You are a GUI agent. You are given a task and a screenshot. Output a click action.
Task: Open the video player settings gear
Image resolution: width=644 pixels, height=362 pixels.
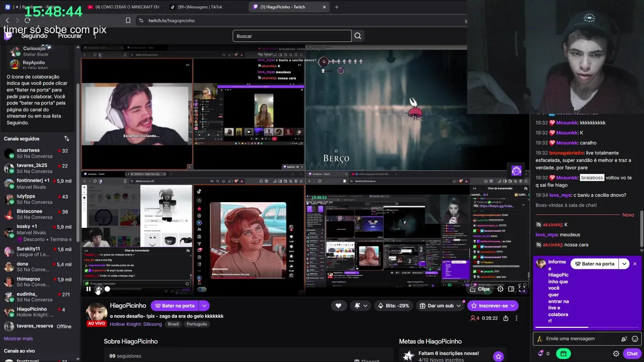tap(500, 289)
